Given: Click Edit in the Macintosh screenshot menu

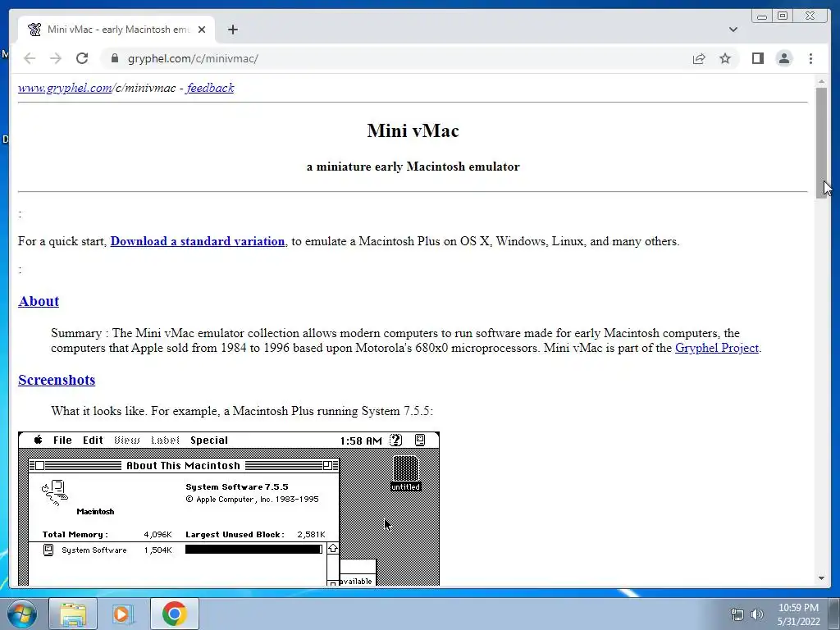Looking at the screenshot, I should click(93, 441).
